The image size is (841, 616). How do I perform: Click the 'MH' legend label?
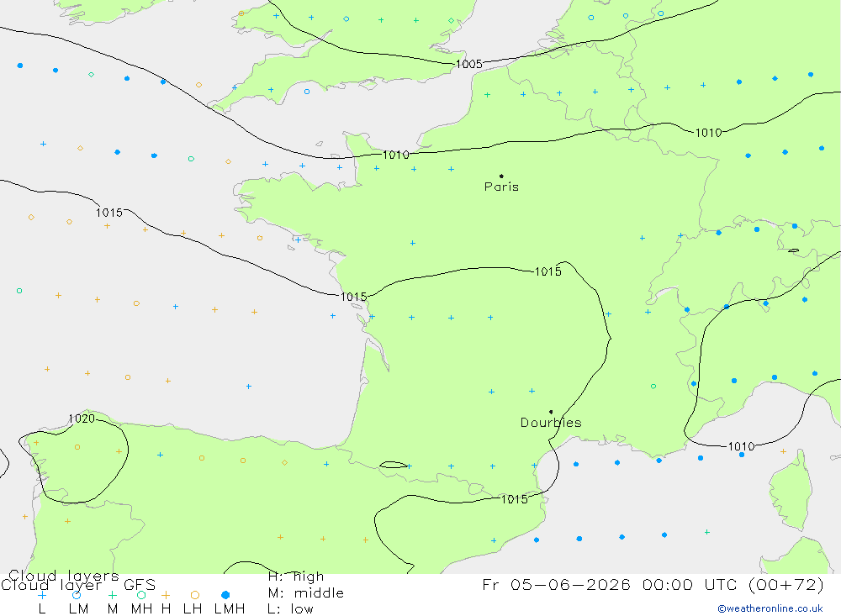tap(141, 609)
